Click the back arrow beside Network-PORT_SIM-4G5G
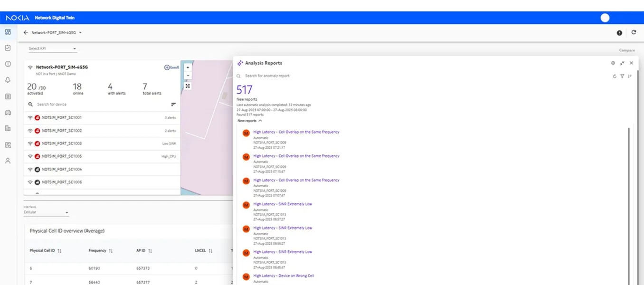 (26, 33)
